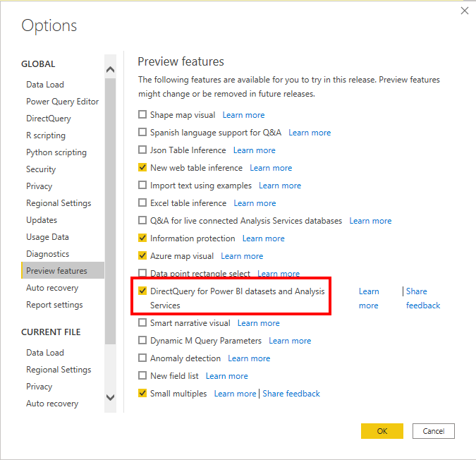Click the sidebar scrollbar thumb
This screenshot has height=460, width=476.
tap(110, 212)
